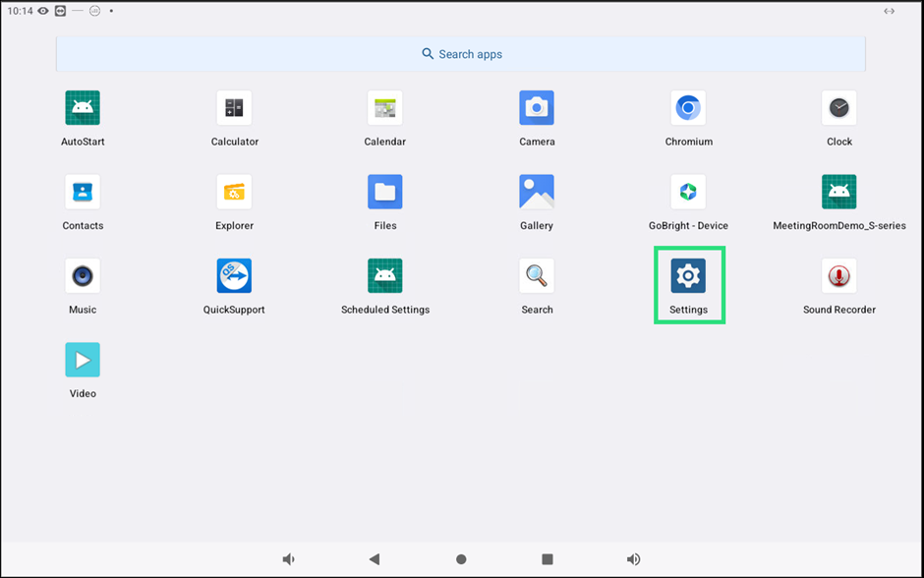Tap the TeamViewer status bar icon
The width and height of the screenshot is (924, 578).
[x=60, y=11]
